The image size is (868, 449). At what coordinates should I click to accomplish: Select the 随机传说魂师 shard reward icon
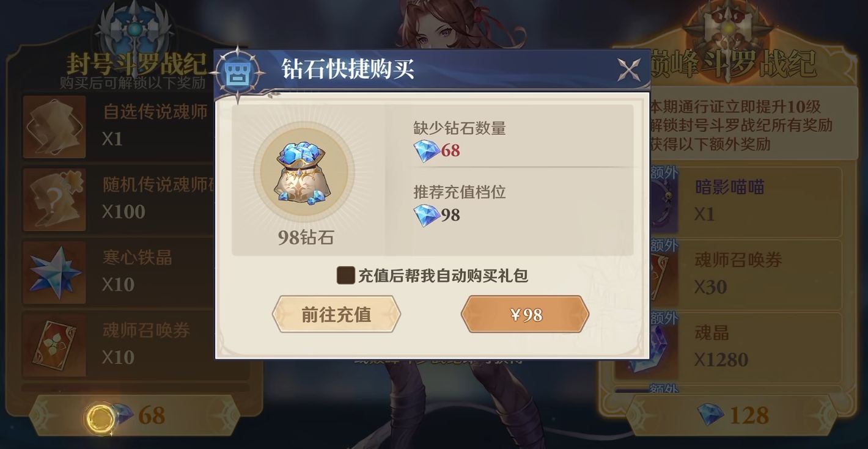54,200
